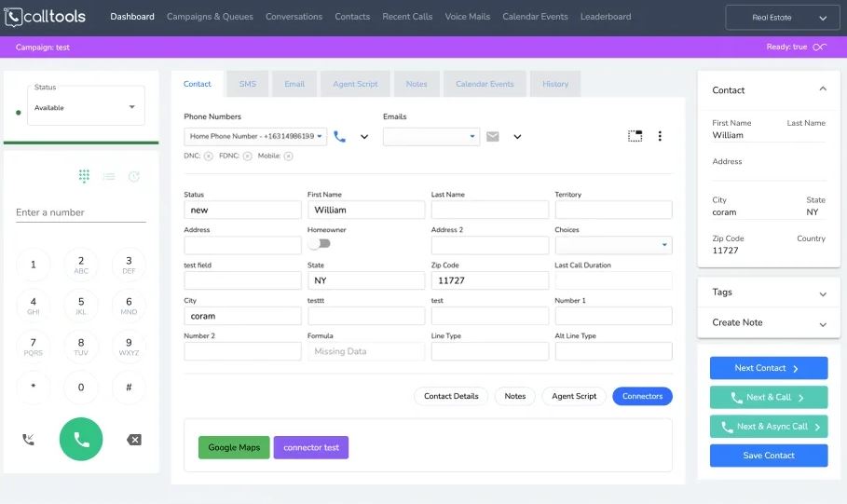Viewport: 847px width, 504px height.
Task: Open the dialpad keypad view icon
Action: (x=84, y=176)
